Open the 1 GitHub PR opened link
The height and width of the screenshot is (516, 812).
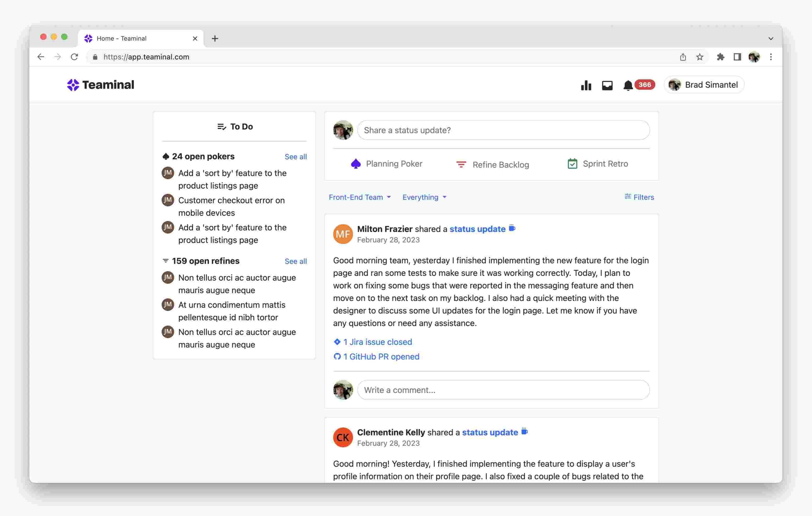point(376,357)
